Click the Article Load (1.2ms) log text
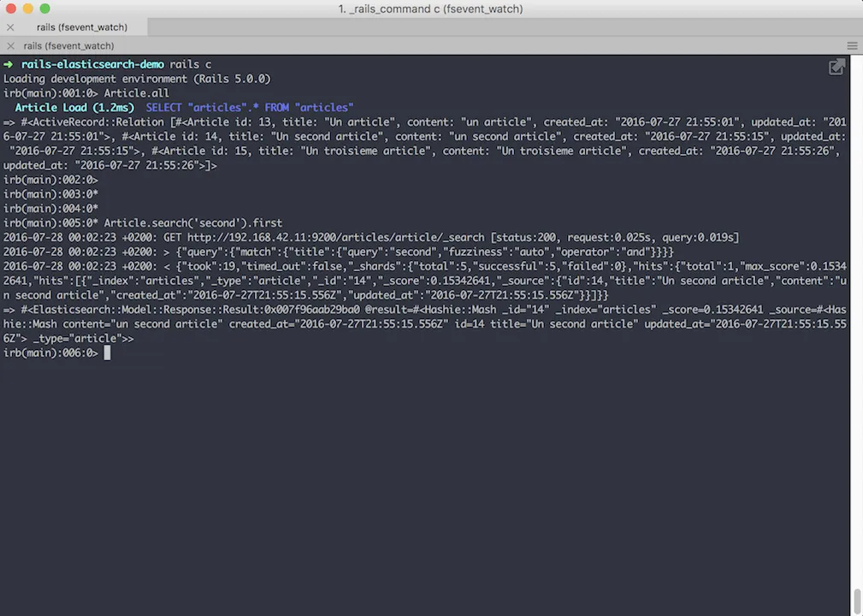 74,107
